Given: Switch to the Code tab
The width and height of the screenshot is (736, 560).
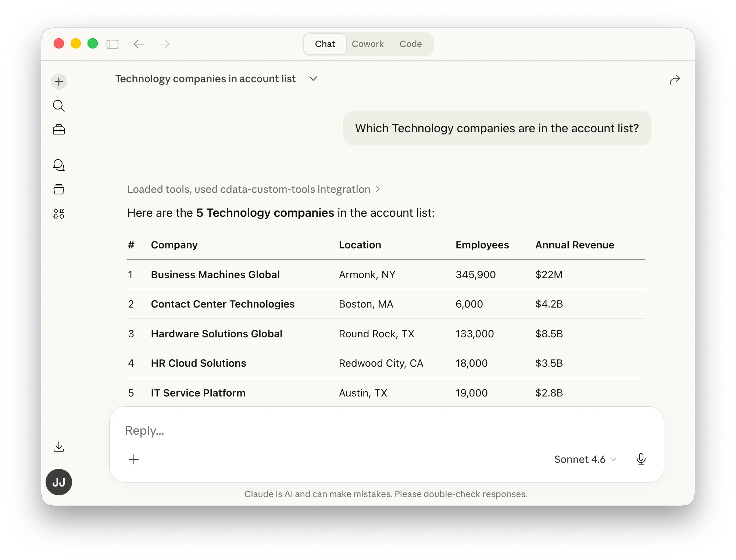Looking at the screenshot, I should point(410,44).
